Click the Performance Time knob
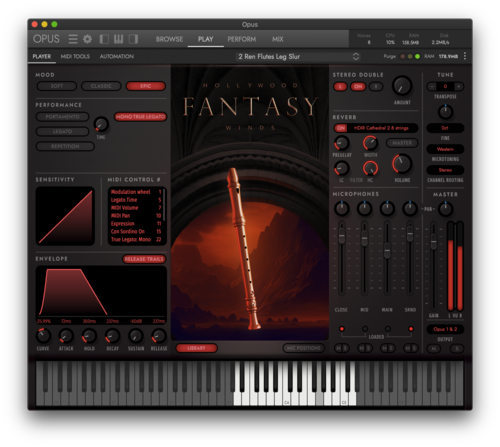 101,124
